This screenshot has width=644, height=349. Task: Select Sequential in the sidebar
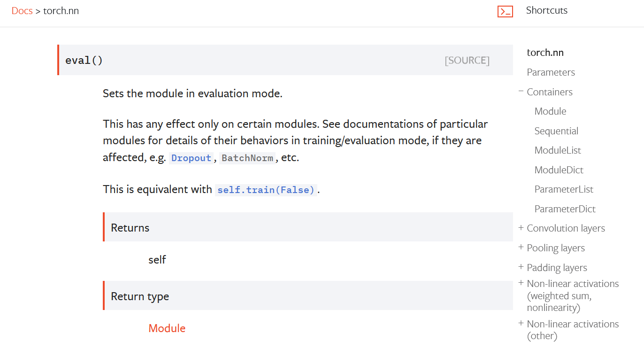(556, 131)
